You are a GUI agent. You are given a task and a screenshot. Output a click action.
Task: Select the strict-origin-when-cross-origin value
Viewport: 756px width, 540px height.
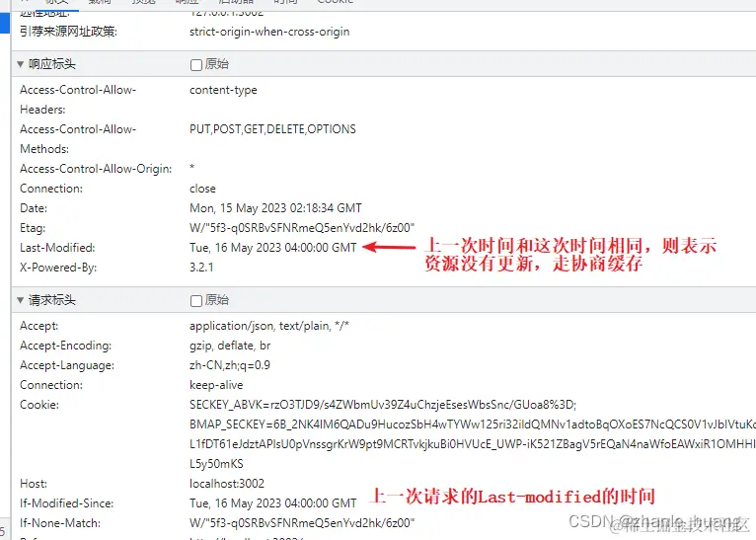tap(269, 32)
